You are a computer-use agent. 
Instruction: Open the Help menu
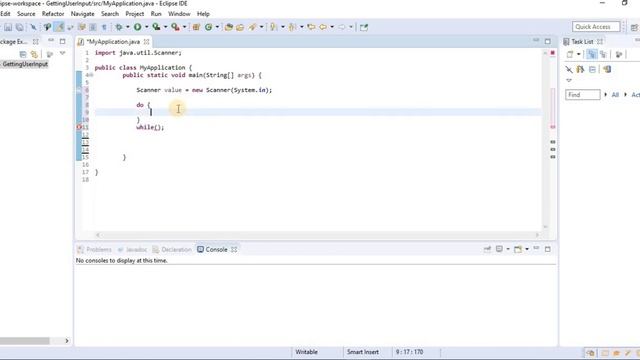(x=203, y=14)
